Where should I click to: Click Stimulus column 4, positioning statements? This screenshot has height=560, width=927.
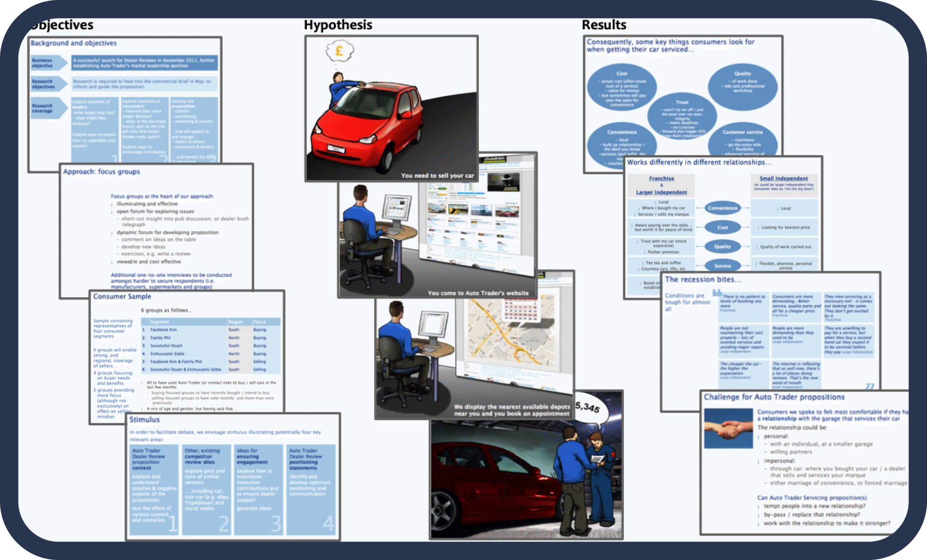tap(311, 489)
